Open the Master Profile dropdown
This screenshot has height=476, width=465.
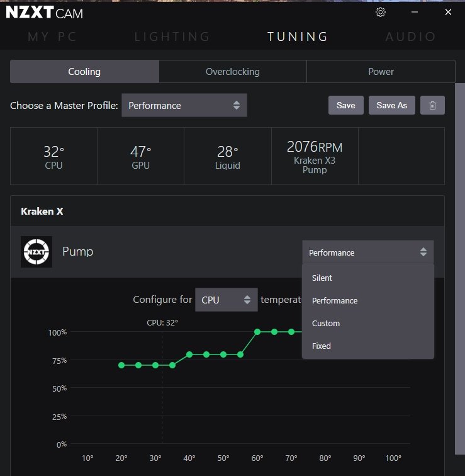[184, 105]
